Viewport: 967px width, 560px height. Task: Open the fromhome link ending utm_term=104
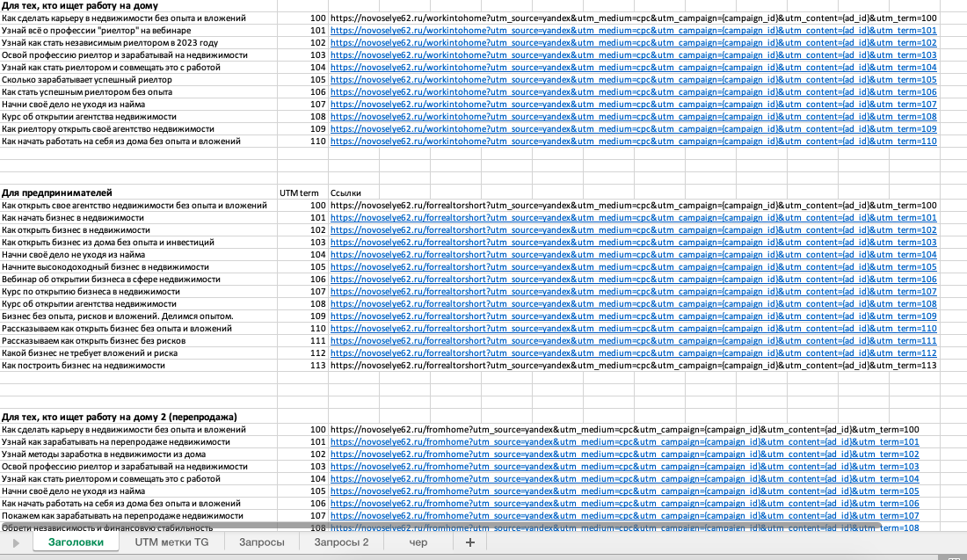pyautogui.click(x=625, y=479)
